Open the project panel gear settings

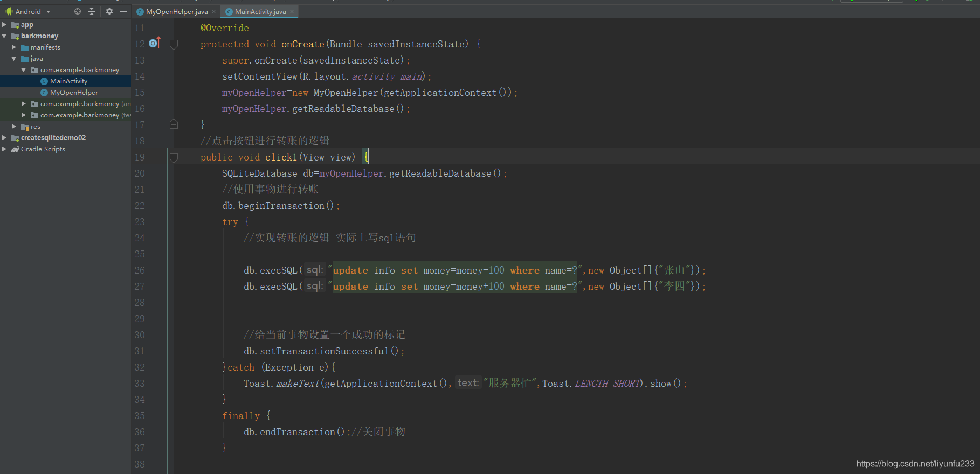tap(109, 11)
